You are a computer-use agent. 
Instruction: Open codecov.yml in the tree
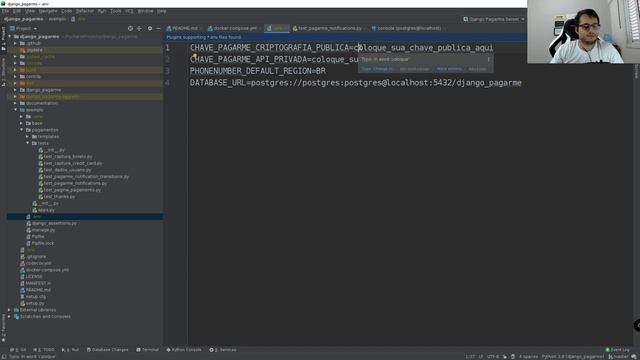[38, 263]
